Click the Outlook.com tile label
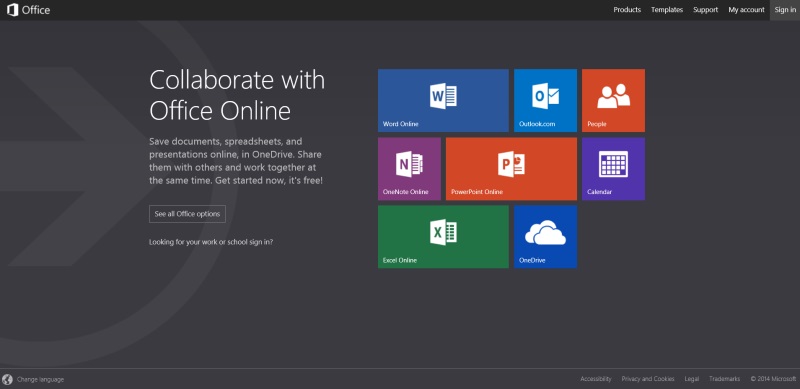800x389 pixels. 537,124
